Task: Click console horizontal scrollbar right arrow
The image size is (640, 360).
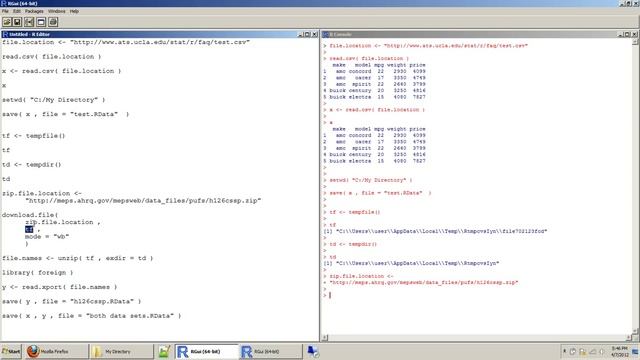Action: point(629,338)
